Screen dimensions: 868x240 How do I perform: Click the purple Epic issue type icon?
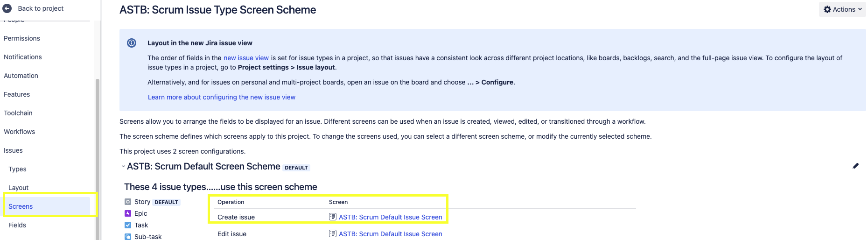click(x=128, y=213)
